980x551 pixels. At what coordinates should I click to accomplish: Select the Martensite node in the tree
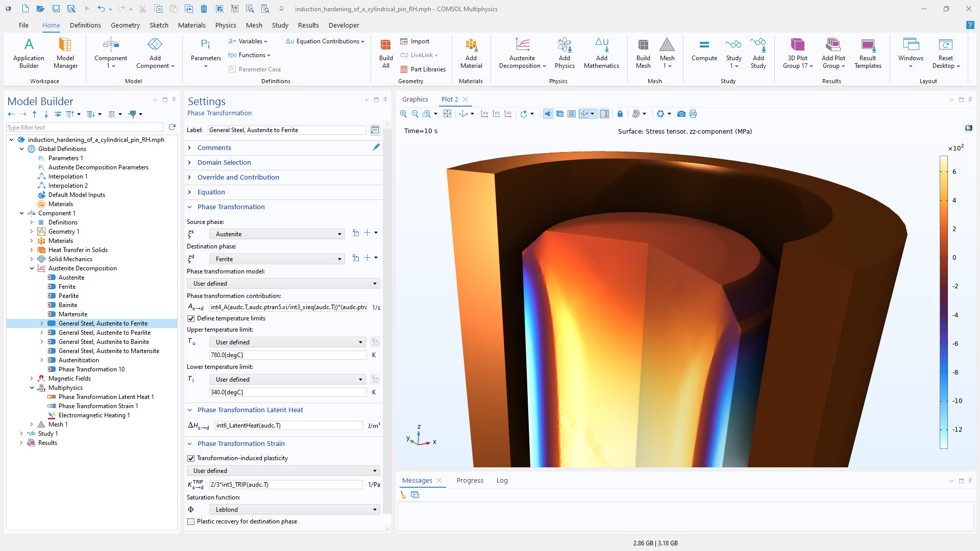(72, 314)
